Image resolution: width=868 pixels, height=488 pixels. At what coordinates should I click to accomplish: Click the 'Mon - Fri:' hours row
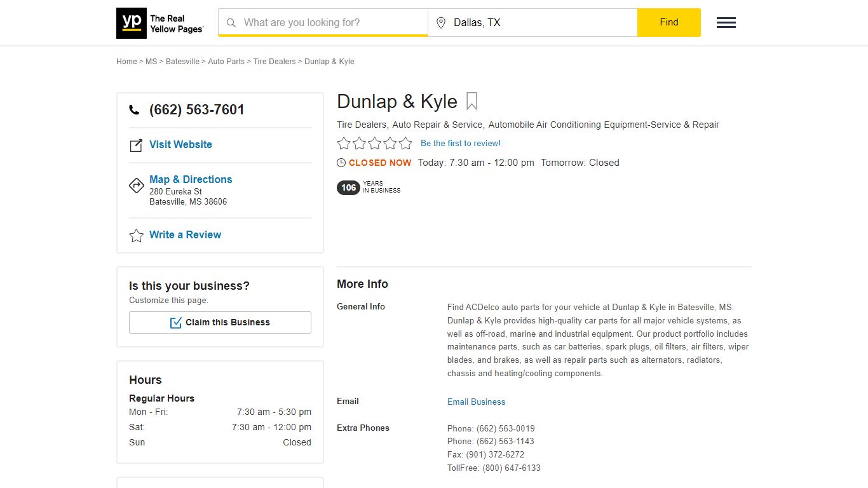220,412
